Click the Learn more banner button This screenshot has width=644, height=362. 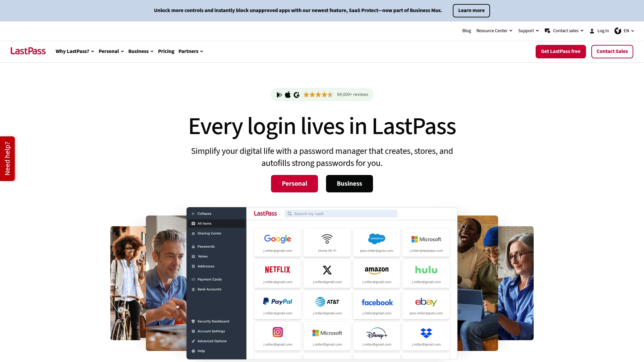click(x=471, y=10)
